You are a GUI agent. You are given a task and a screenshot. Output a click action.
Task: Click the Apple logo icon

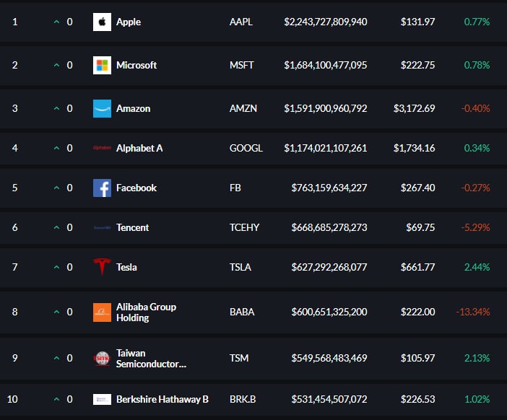tap(102, 22)
